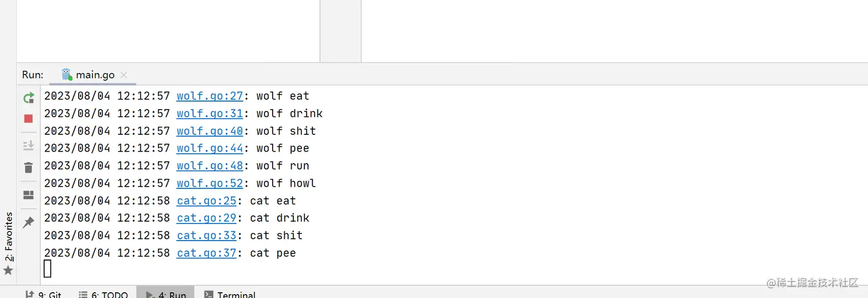868x298 pixels.
Task: Open the wolf.go:27 link
Action: (210, 96)
